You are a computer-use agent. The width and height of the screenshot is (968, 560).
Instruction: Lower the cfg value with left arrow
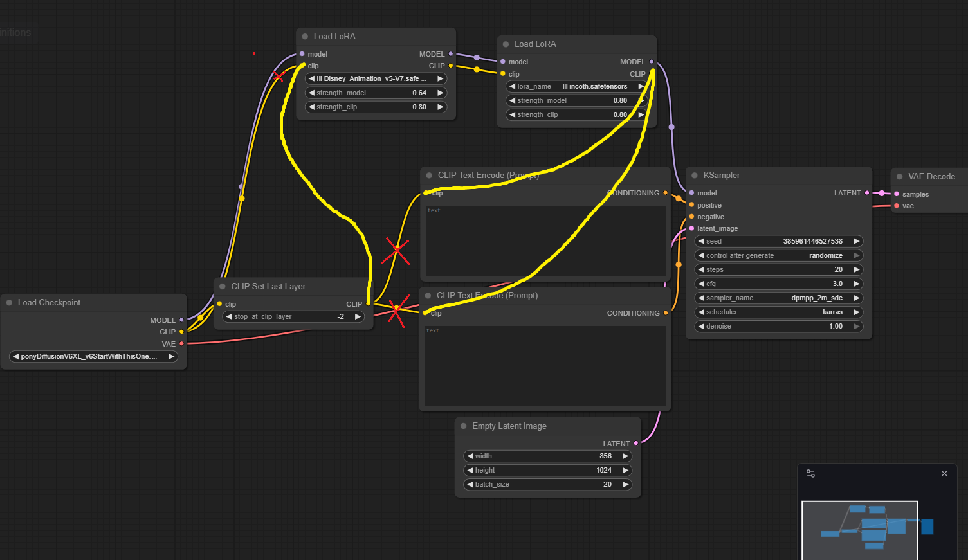click(x=701, y=284)
